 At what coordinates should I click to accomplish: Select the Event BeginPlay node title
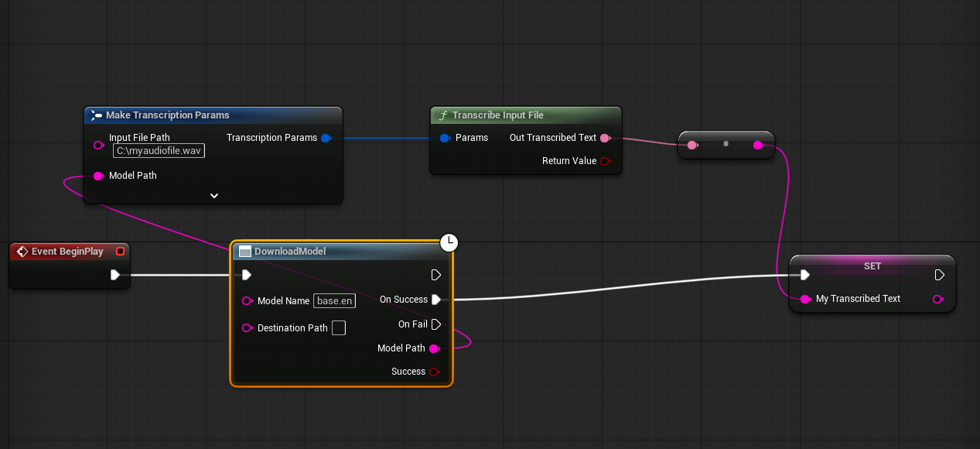(67, 252)
